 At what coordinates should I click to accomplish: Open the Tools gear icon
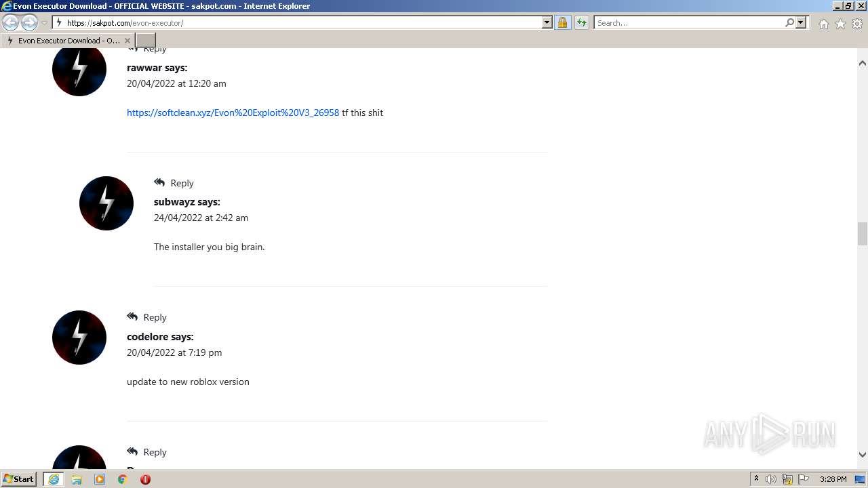(857, 24)
